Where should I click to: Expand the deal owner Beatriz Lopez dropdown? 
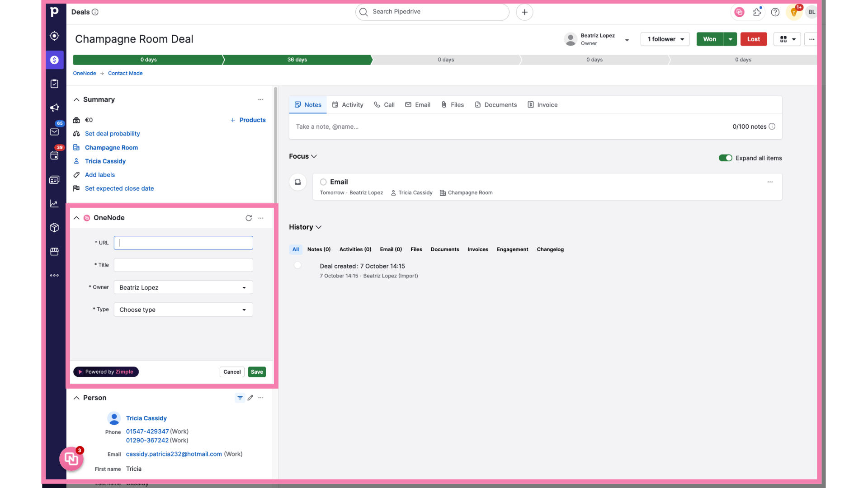click(627, 40)
